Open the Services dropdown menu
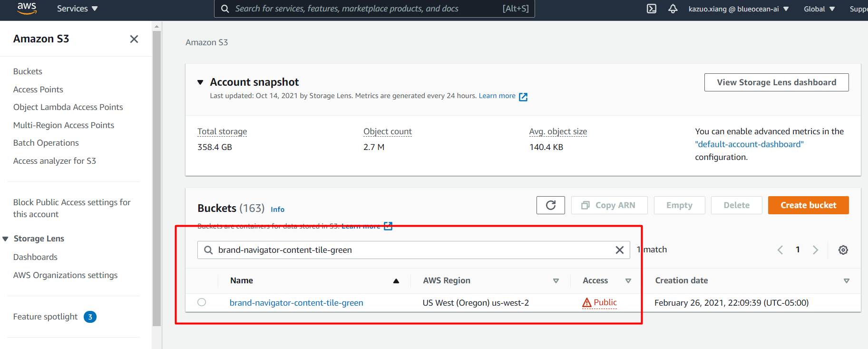Viewport: 868px width, 349px height. click(77, 9)
